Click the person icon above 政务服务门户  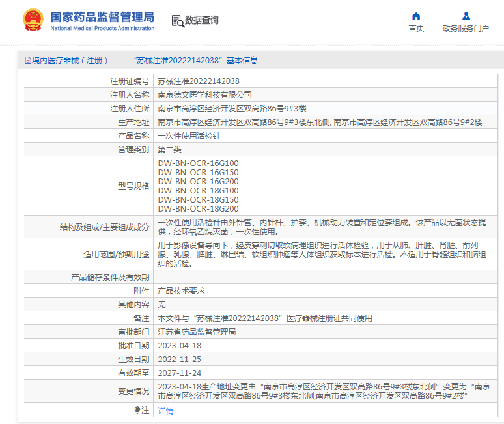466,16
